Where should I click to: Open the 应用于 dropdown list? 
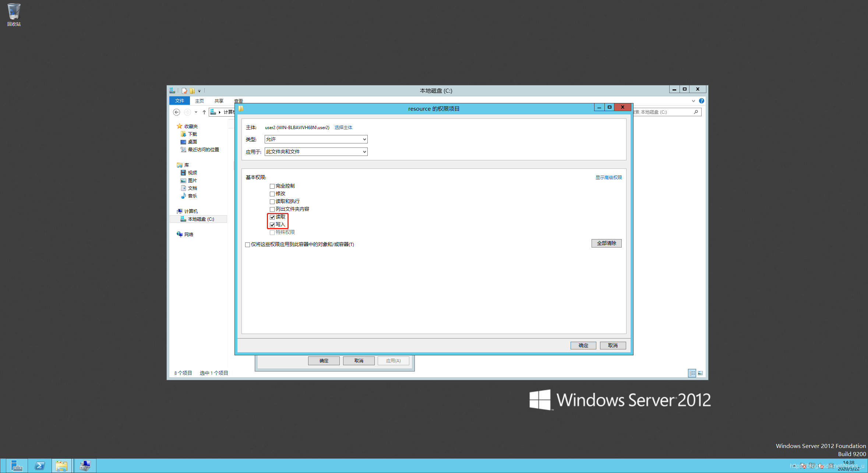click(316, 152)
